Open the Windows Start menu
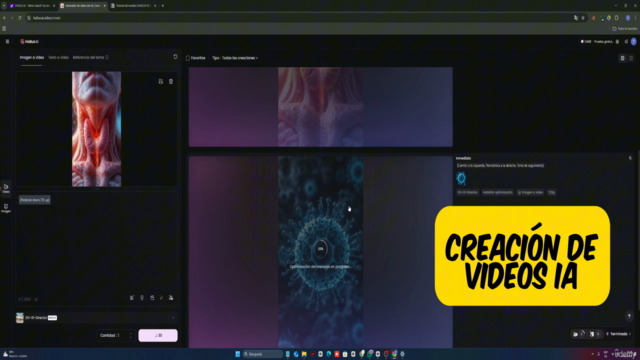 tap(238, 354)
